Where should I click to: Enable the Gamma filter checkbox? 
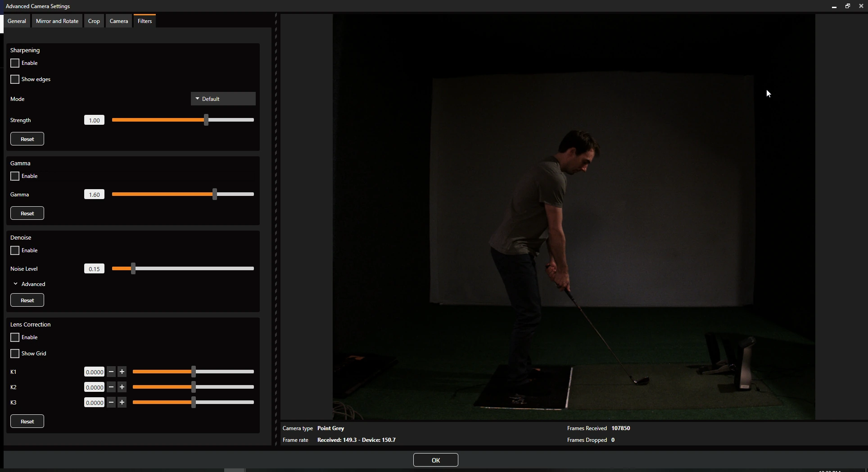[x=15, y=176]
